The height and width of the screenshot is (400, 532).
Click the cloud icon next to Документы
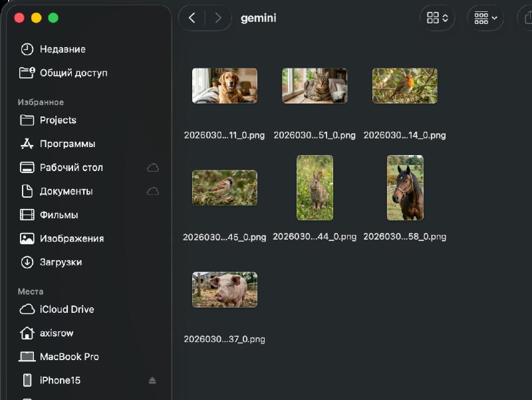tap(153, 191)
